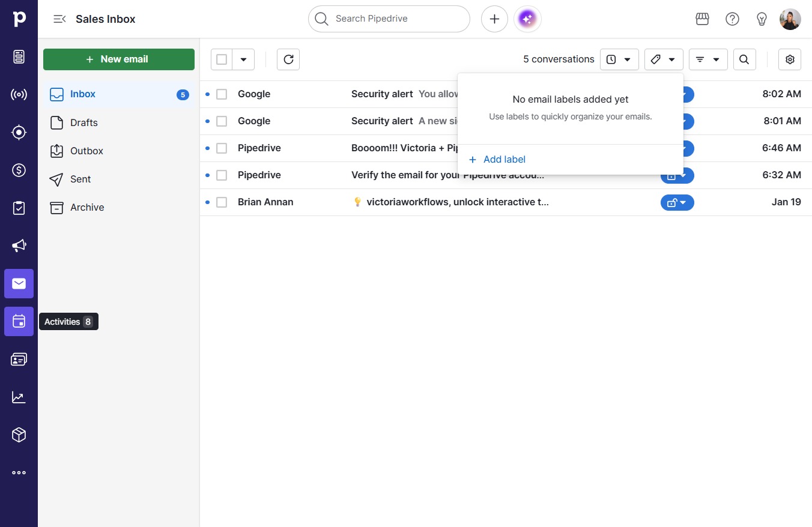Select the first Google Security alert checkbox
The height and width of the screenshot is (527, 812).
222,94
